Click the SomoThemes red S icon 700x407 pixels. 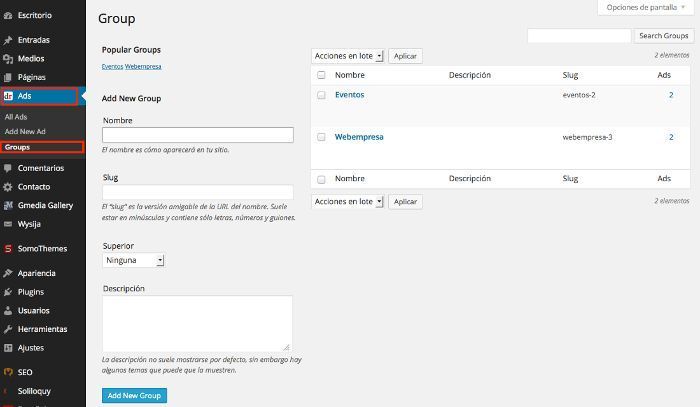coord(8,249)
